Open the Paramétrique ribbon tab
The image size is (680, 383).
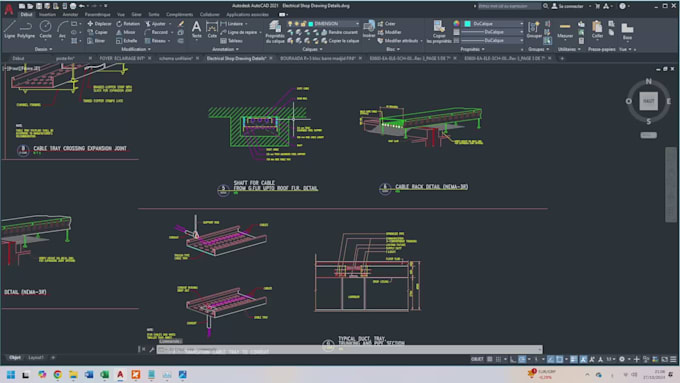(x=97, y=14)
